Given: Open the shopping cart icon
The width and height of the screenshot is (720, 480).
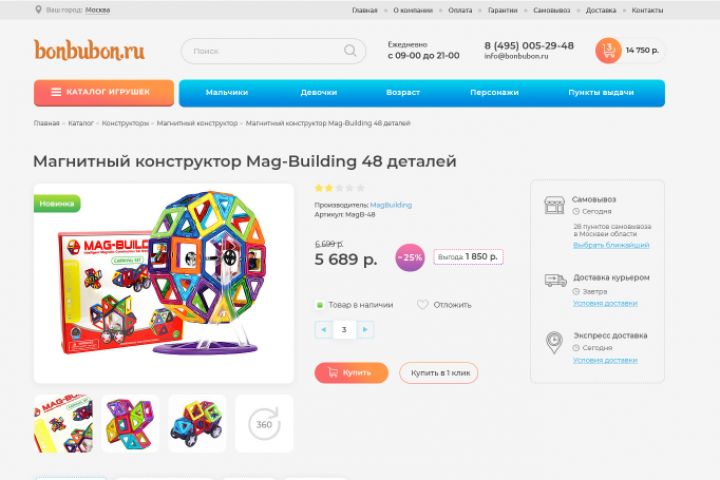Looking at the screenshot, I should (x=608, y=51).
